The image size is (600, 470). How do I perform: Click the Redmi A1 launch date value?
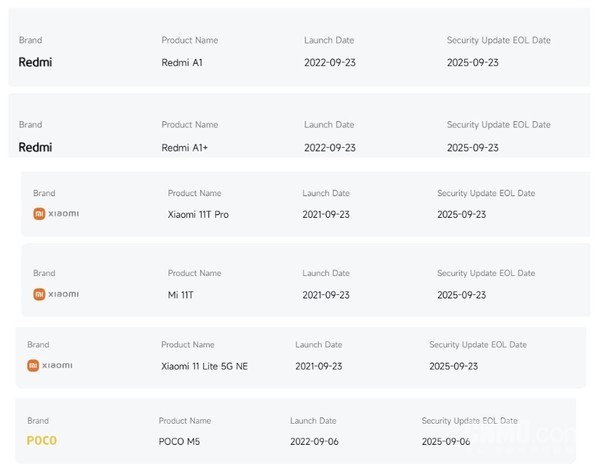pos(330,62)
